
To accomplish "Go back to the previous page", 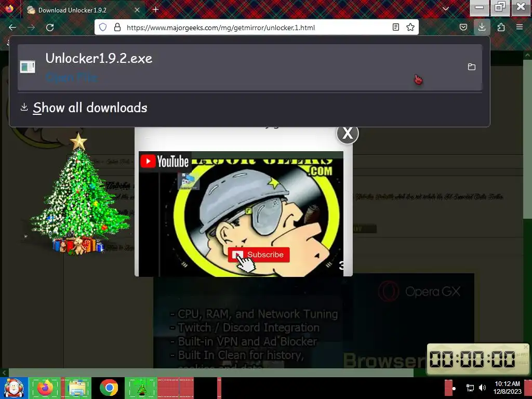I will [12, 28].
